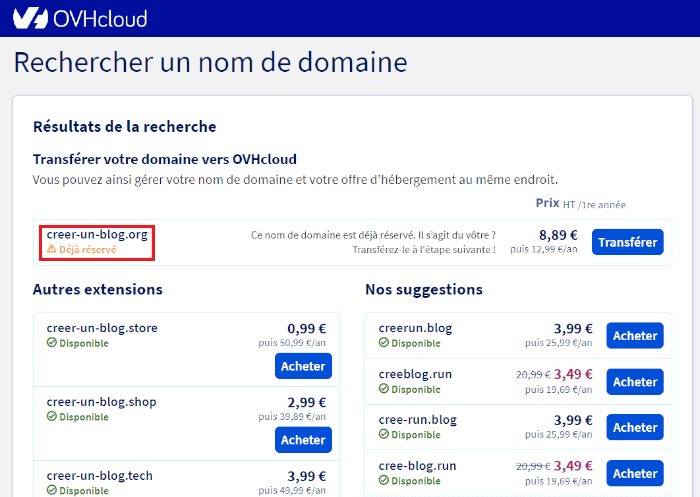Viewport: 700px width, 497px height.
Task: Select the creer-un-blog.store domain text
Action: pyautogui.click(x=102, y=328)
